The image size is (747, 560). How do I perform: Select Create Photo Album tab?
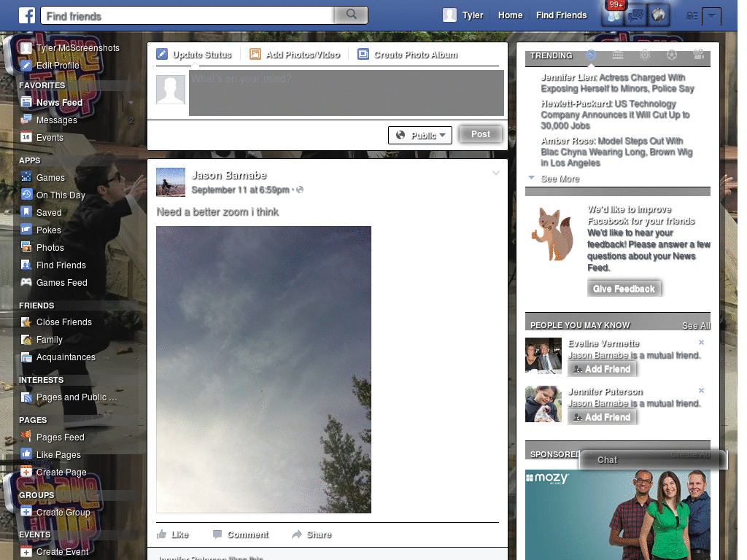[408, 55]
